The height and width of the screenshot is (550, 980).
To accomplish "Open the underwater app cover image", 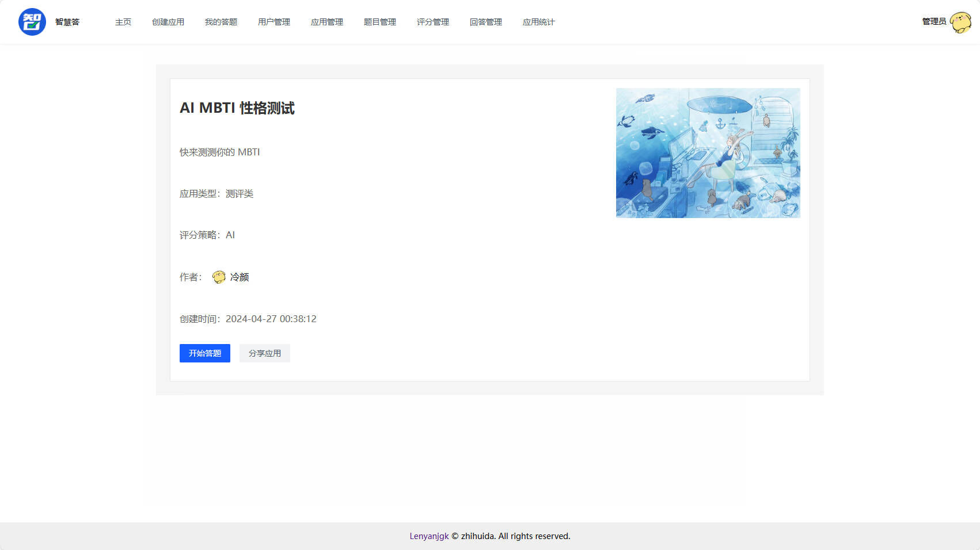I will [x=708, y=153].
